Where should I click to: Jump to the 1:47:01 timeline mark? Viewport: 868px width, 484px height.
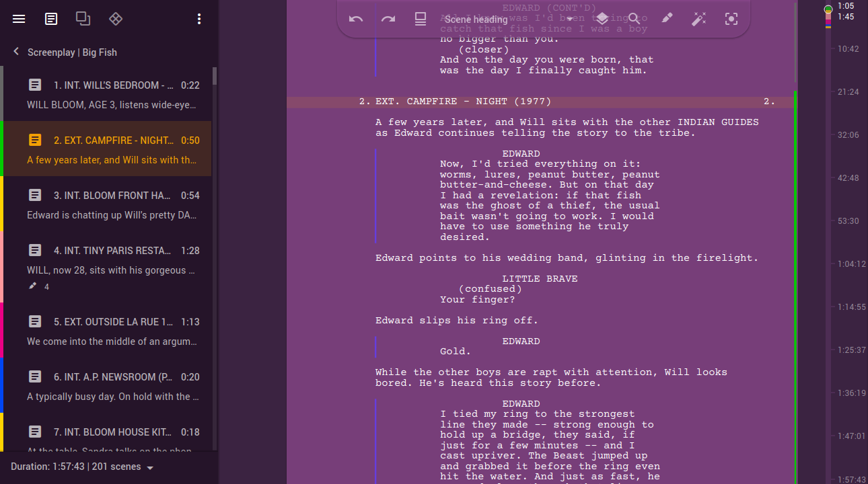[x=851, y=436]
